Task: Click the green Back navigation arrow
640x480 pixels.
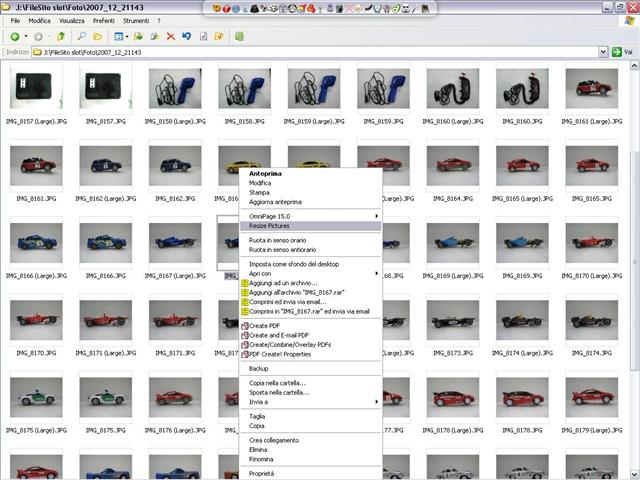Action: (15, 37)
